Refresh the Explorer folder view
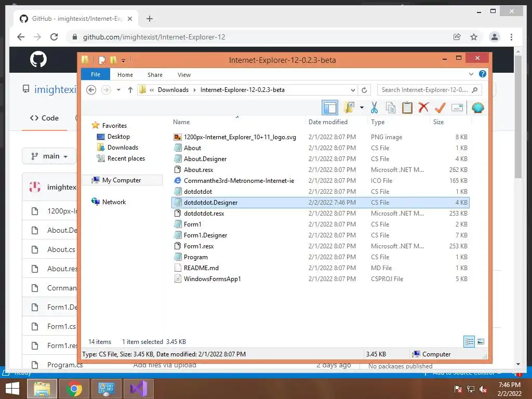The image size is (532, 399). tap(364, 90)
